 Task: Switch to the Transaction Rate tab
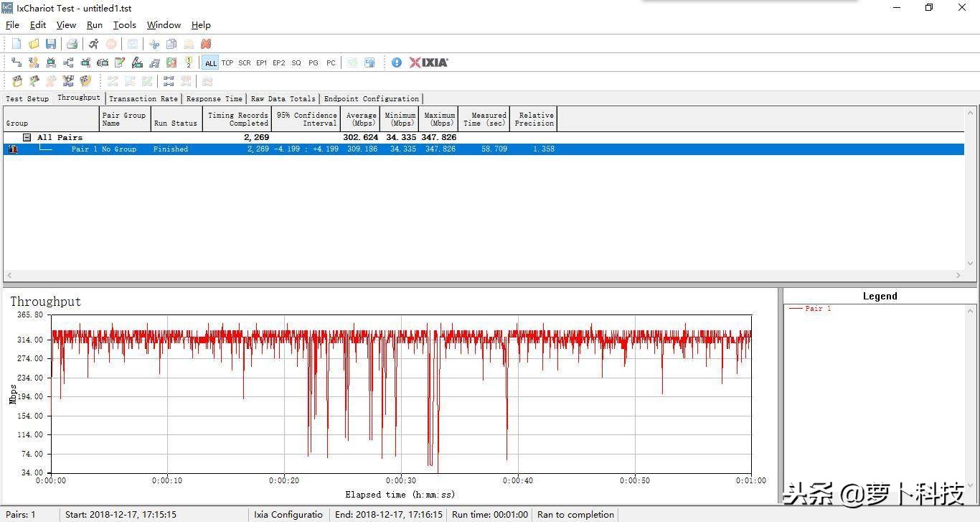(x=143, y=98)
